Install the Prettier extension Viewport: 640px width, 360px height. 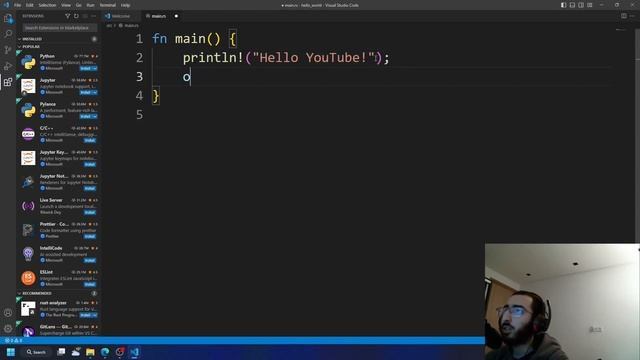coord(90,237)
